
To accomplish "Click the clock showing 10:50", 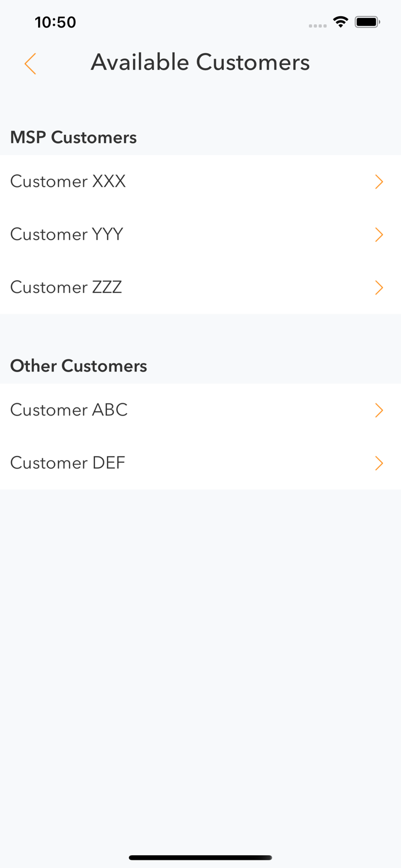I will [56, 21].
